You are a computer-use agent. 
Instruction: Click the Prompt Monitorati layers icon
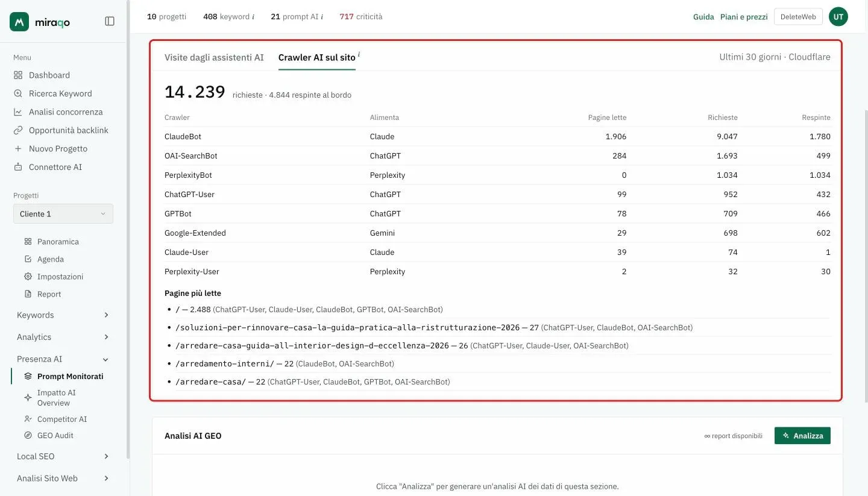pyautogui.click(x=28, y=376)
